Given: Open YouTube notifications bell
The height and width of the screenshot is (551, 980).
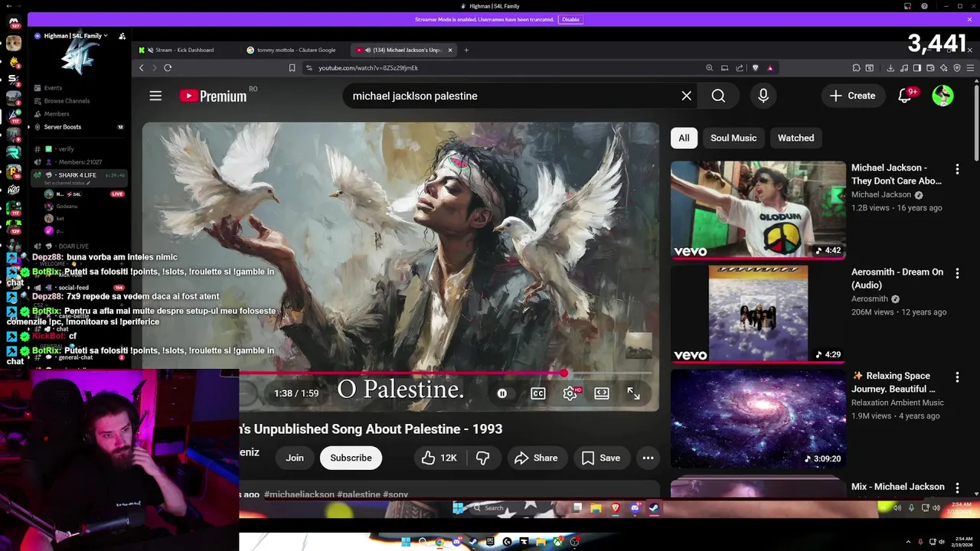Looking at the screenshot, I should tap(905, 96).
